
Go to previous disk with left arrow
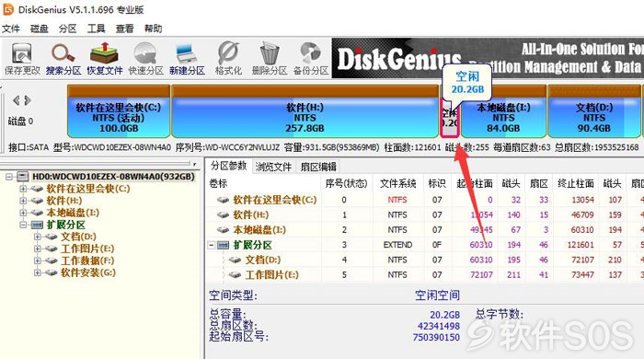pyautogui.click(x=16, y=100)
